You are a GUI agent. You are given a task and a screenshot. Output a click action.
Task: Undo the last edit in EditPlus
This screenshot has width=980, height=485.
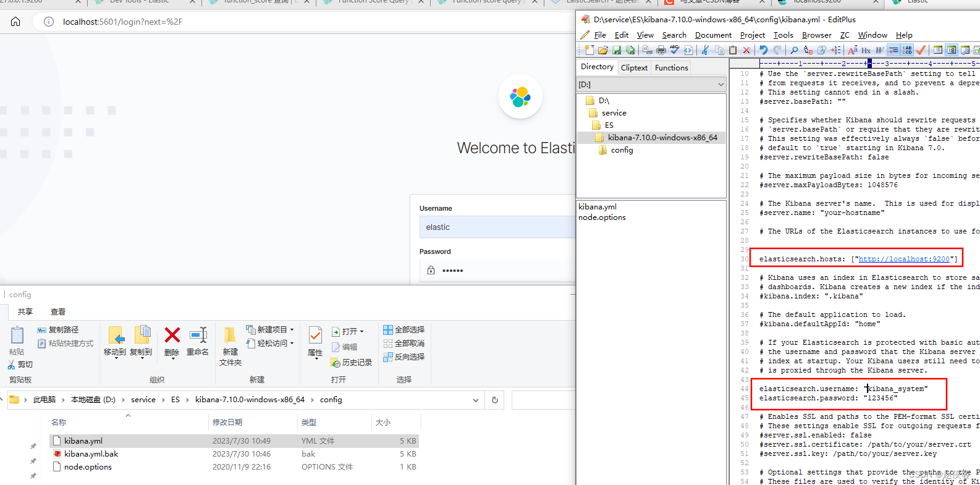pos(764,50)
